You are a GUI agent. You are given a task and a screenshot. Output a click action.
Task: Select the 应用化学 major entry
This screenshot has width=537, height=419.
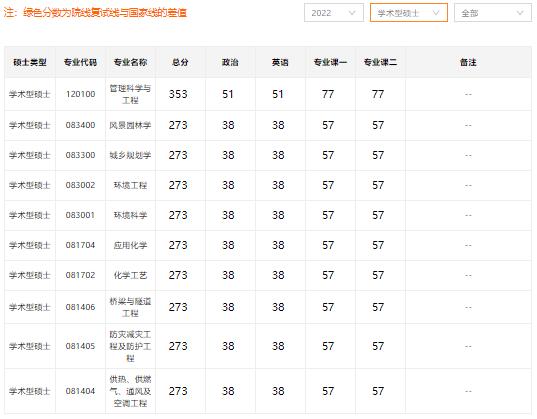[130, 245]
